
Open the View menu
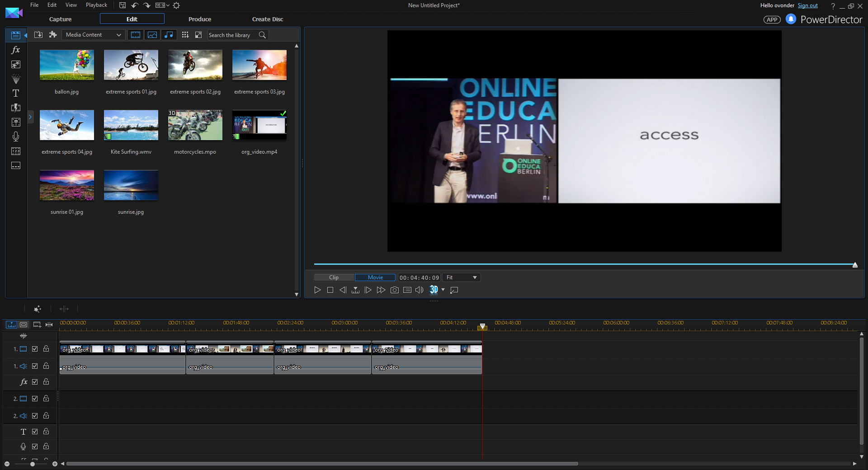[71, 5]
